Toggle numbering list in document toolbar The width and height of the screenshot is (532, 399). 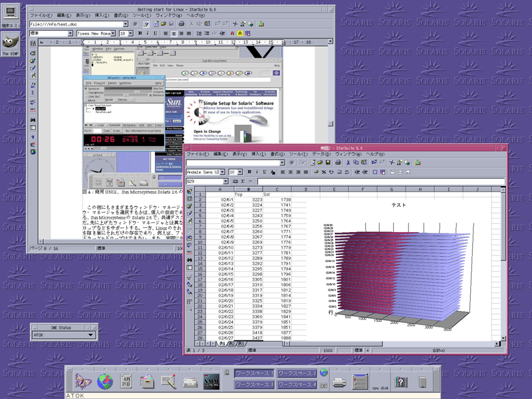199,33
